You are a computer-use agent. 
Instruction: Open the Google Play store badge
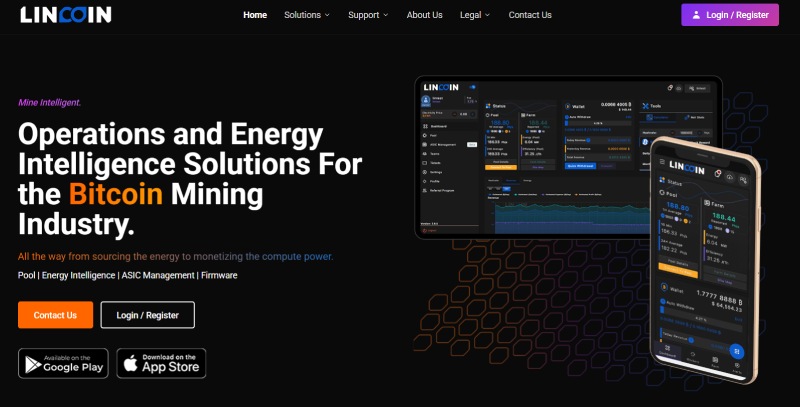coord(63,363)
